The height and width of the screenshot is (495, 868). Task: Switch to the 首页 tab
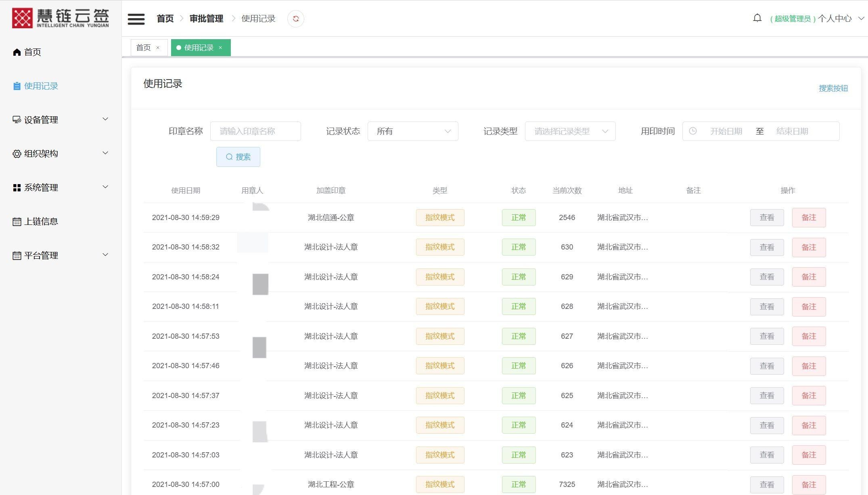[x=144, y=48]
